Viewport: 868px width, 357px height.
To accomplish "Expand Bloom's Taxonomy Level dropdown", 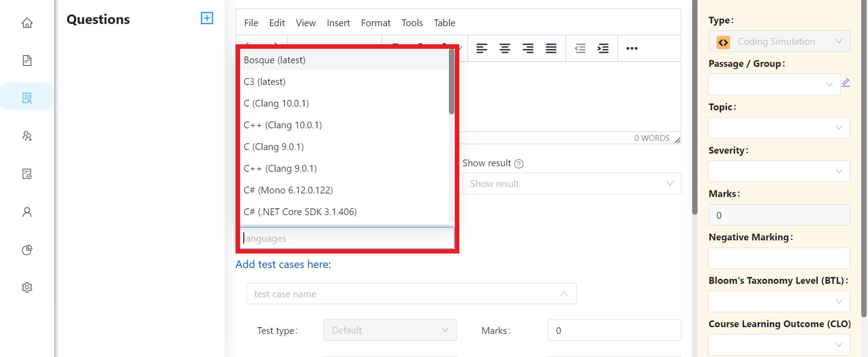I will tap(779, 301).
